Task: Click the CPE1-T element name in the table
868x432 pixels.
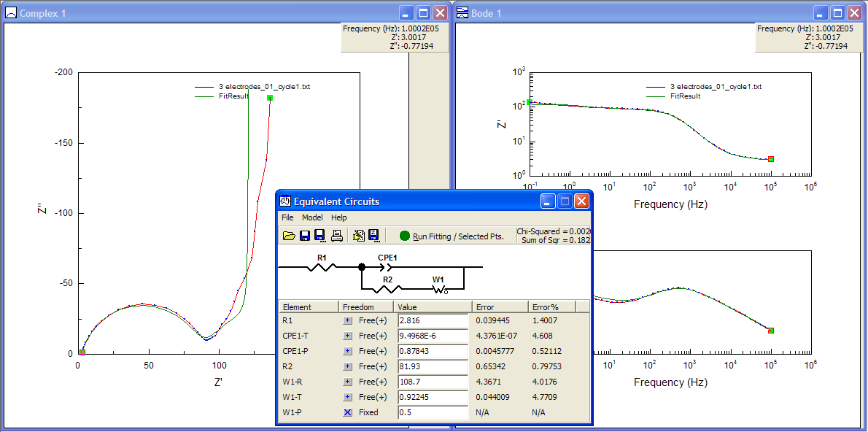Action: point(295,336)
